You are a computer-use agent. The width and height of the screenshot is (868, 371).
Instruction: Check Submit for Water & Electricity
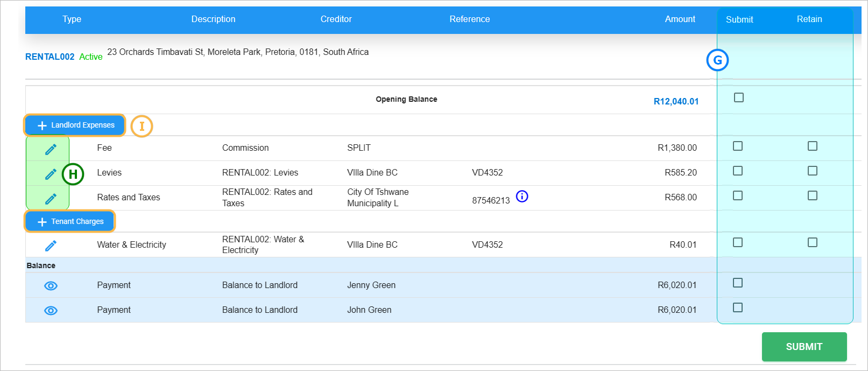click(x=738, y=242)
